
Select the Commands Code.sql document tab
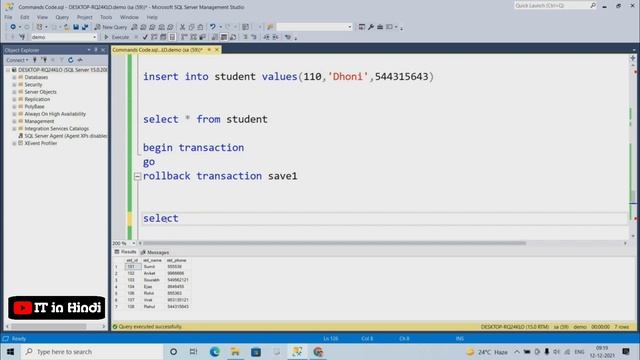click(157, 50)
